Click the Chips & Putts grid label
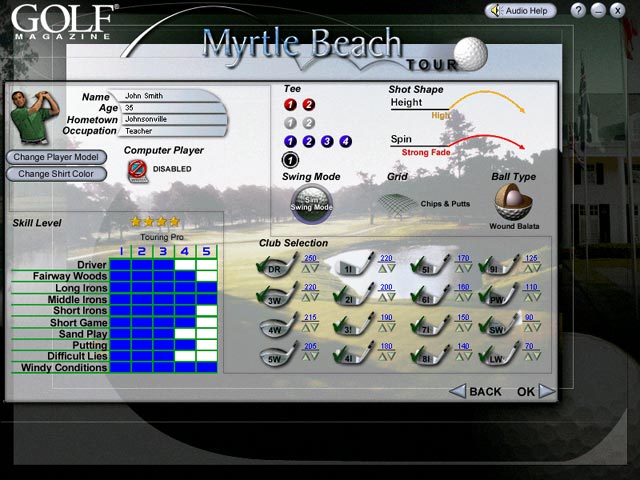Screen dimensions: 640x480 tap(445, 204)
